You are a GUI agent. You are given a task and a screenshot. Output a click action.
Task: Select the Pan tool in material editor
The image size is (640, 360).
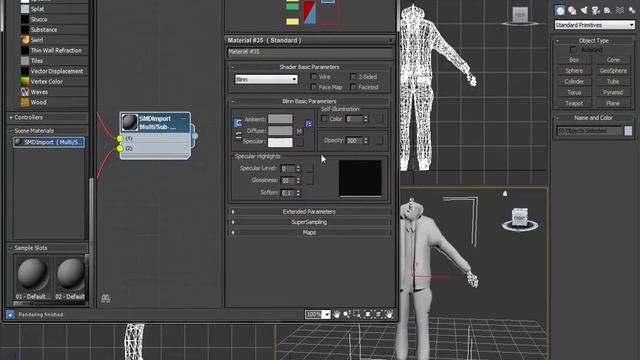336,314
